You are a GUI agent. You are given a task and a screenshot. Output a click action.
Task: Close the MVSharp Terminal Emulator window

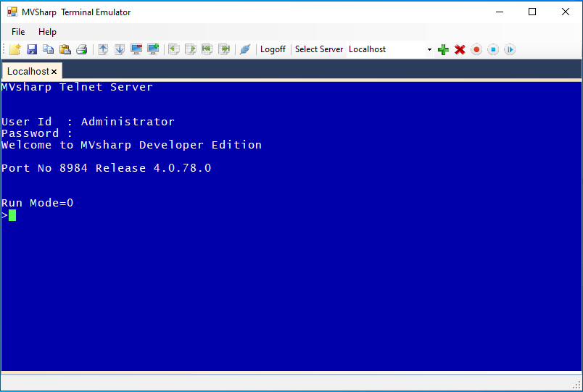pos(566,12)
